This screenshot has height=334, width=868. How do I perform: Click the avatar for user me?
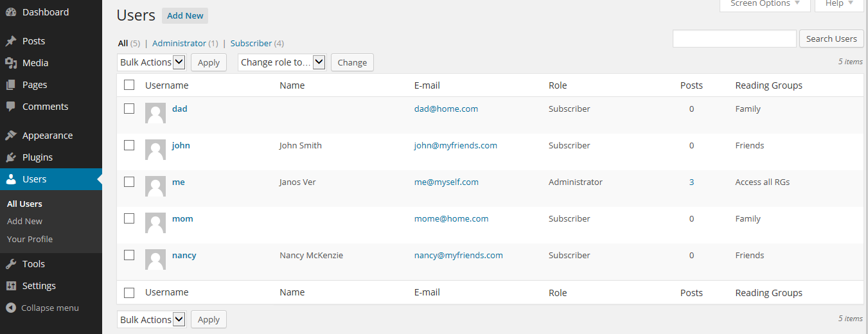click(x=155, y=186)
